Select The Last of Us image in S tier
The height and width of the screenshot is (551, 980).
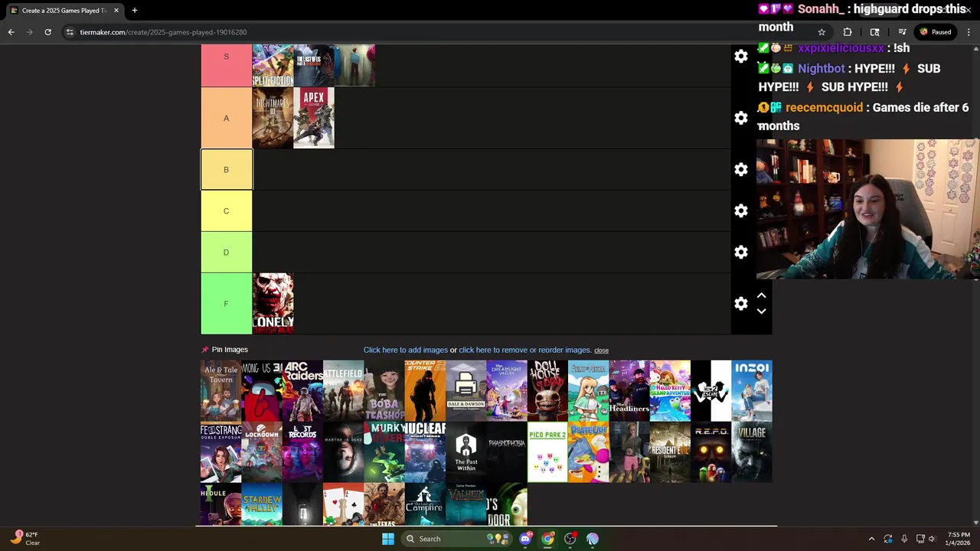pyautogui.click(x=314, y=65)
